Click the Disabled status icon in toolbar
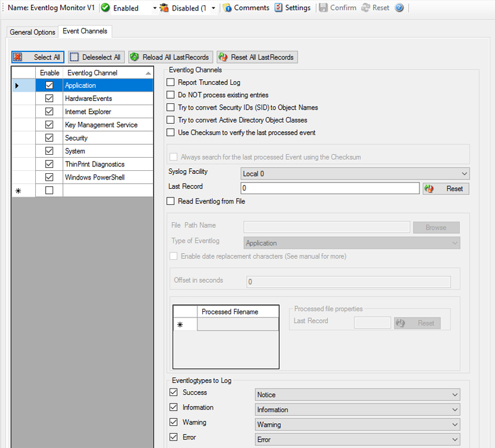Screen dimensions: 495x448 click(164, 7)
